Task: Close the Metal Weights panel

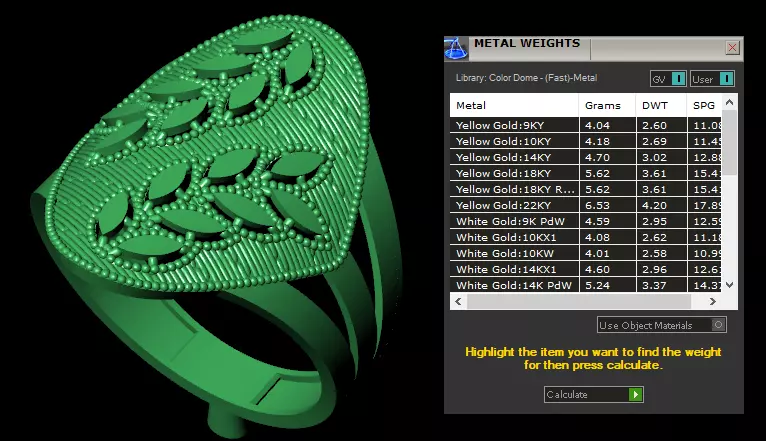Action: click(x=732, y=47)
